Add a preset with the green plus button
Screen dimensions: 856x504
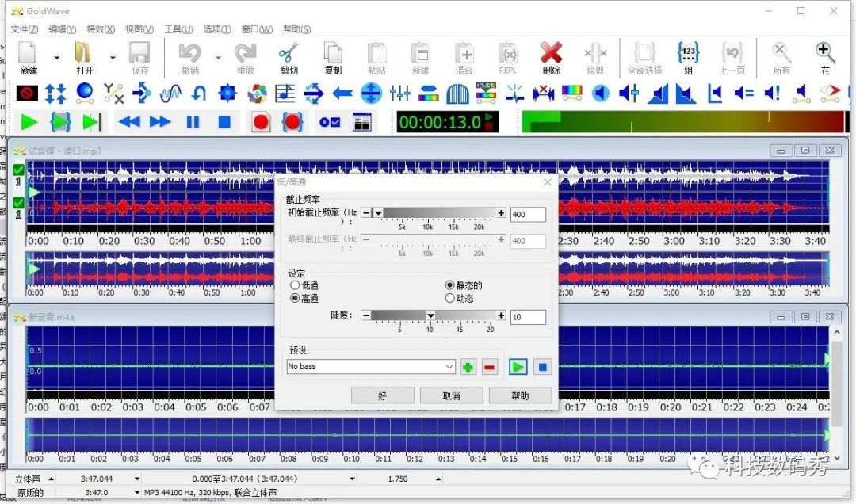coord(468,367)
